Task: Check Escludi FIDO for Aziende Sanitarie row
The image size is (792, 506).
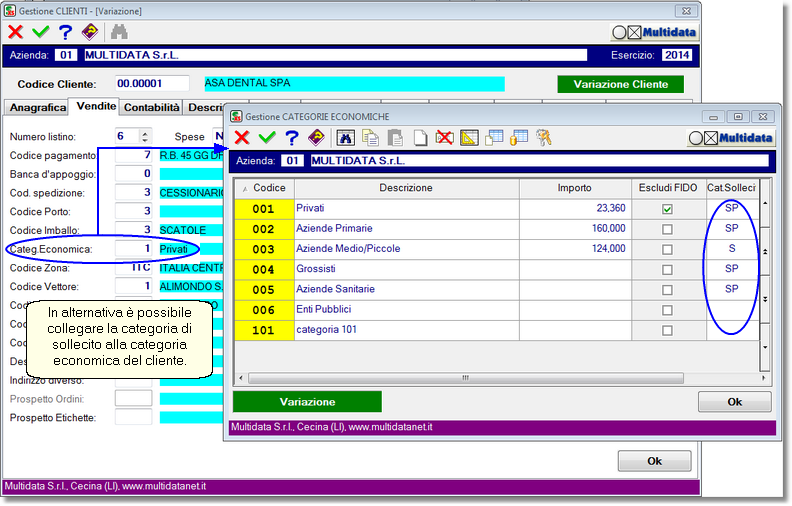Action: [x=667, y=290]
